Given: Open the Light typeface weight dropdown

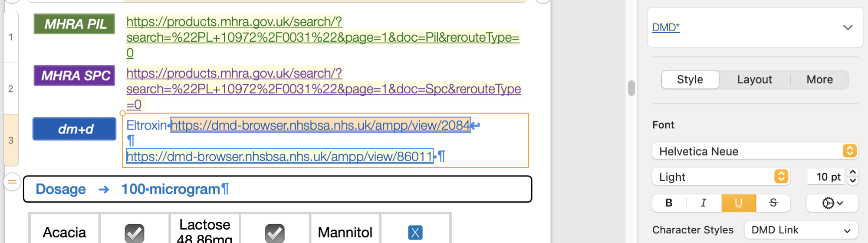Looking at the screenshot, I should pos(720,177).
